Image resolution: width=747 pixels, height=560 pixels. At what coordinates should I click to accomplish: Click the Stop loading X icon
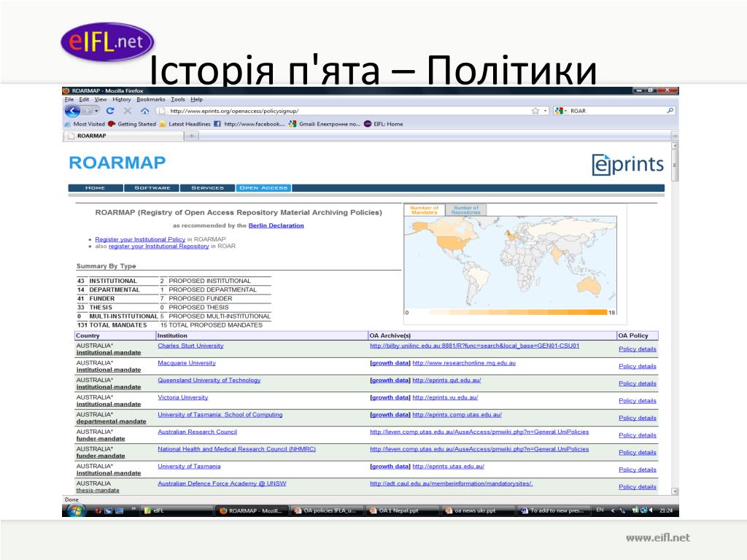click(x=127, y=111)
